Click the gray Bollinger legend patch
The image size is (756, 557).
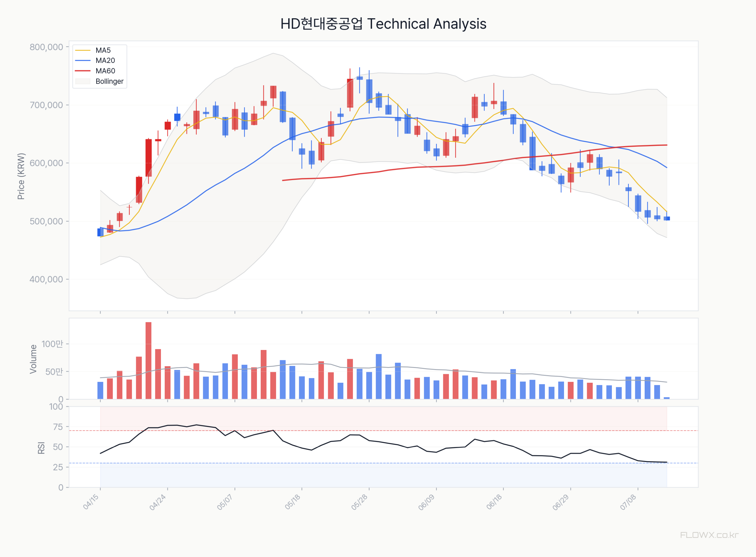83,81
